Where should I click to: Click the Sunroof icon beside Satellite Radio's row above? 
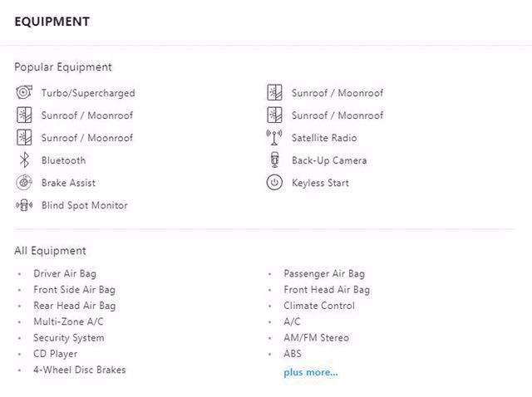[274, 115]
